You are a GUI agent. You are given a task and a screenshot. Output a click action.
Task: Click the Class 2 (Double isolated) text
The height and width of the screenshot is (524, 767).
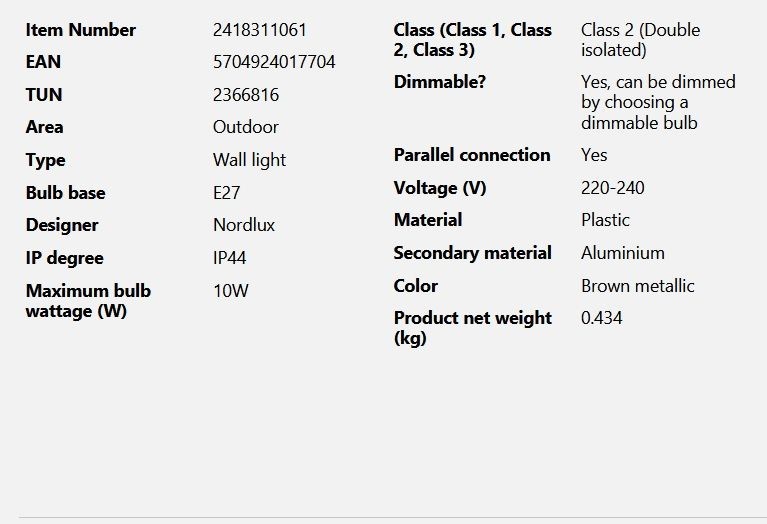coord(640,40)
